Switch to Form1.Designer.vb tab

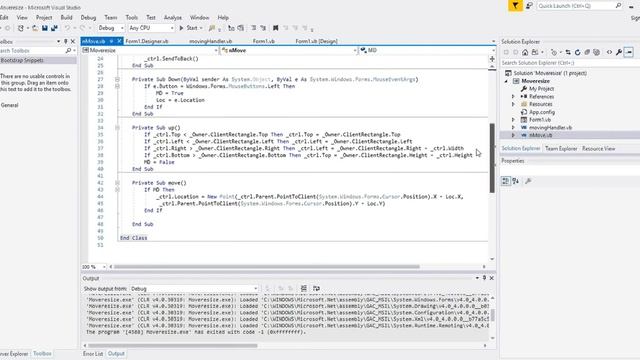[x=147, y=41]
